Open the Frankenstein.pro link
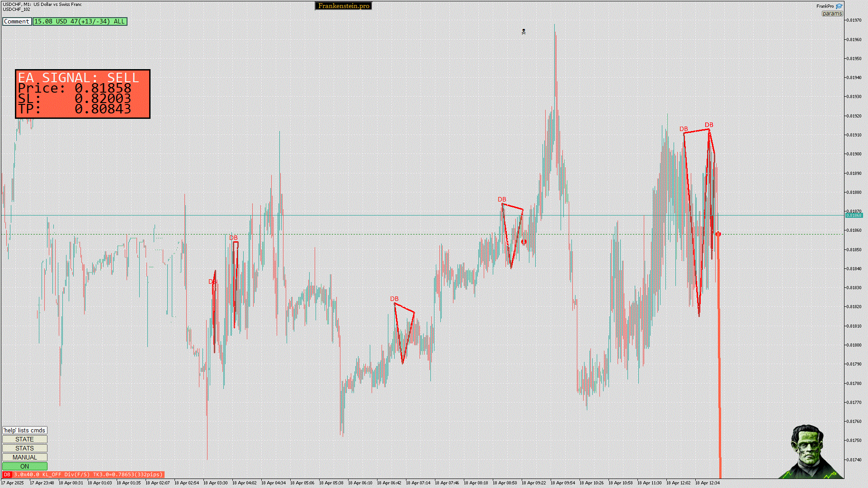868x488 pixels. coord(344,6)
